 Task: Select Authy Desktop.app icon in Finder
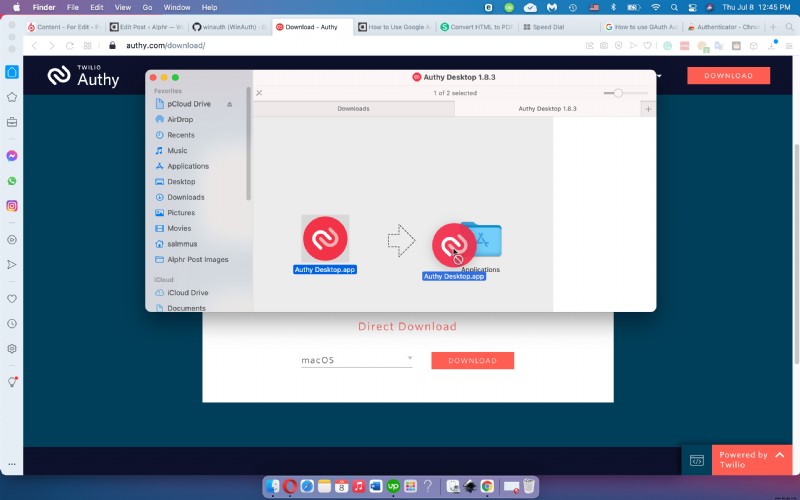(x=325, y=238)
